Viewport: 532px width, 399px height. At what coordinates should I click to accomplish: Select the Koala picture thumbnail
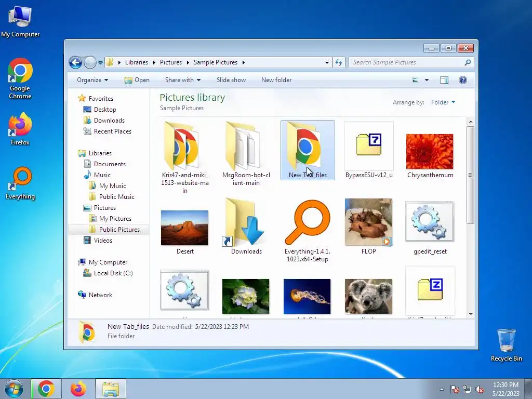click(368, 297)
